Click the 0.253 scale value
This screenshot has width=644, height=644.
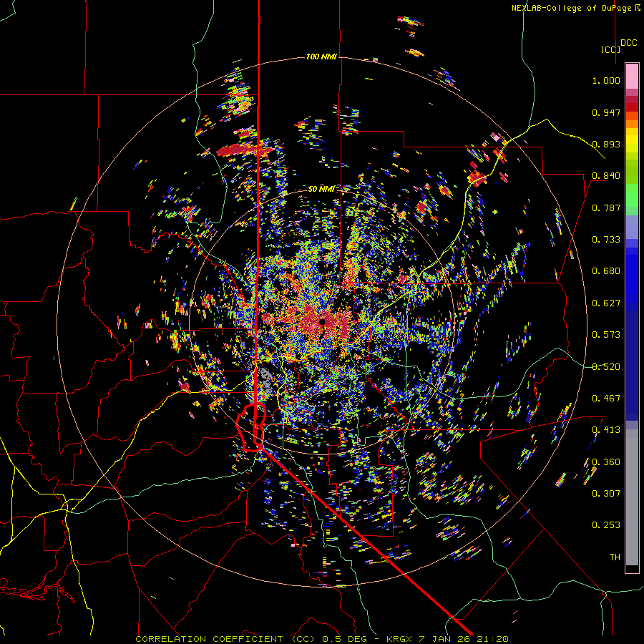tap(606, 525)
